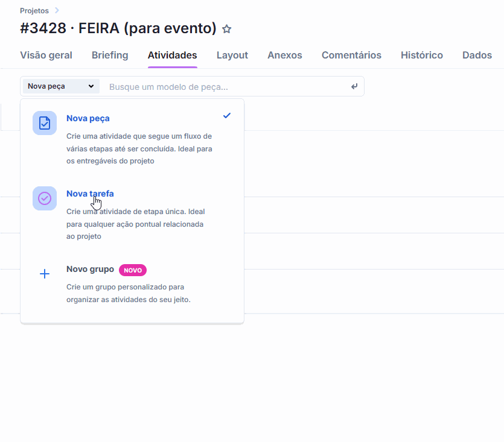
Task: Click the Novo grupo description text
Action: point(129,293)
